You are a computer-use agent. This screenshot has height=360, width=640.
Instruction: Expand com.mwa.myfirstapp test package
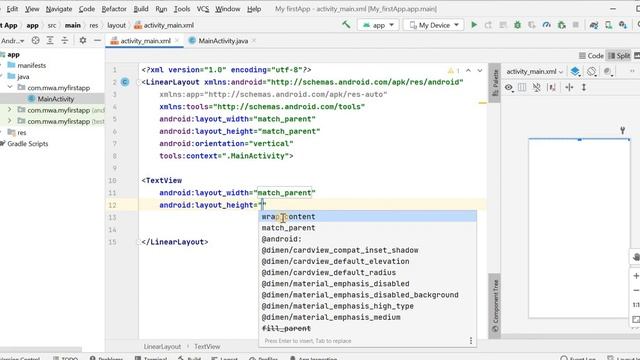point(10,121)
